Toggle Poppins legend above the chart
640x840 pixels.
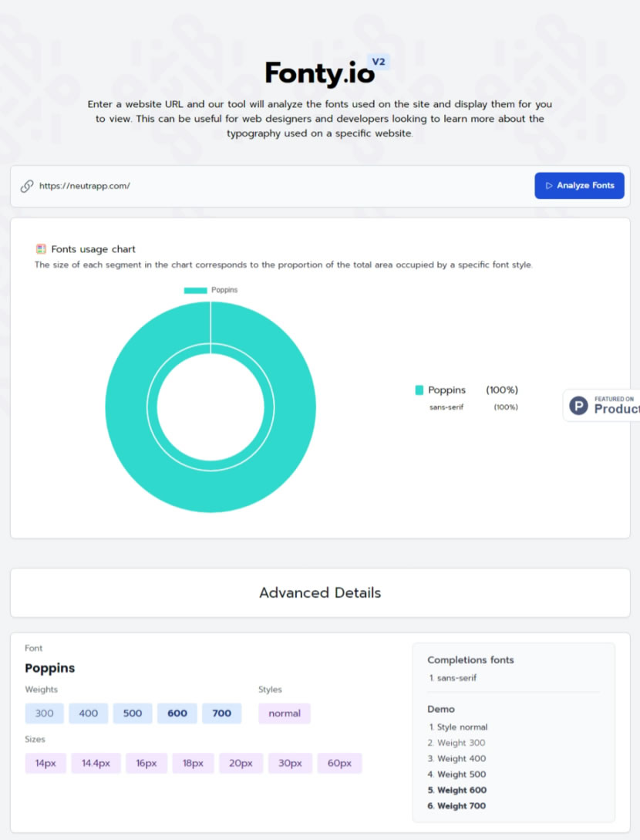tap(211, 290)
